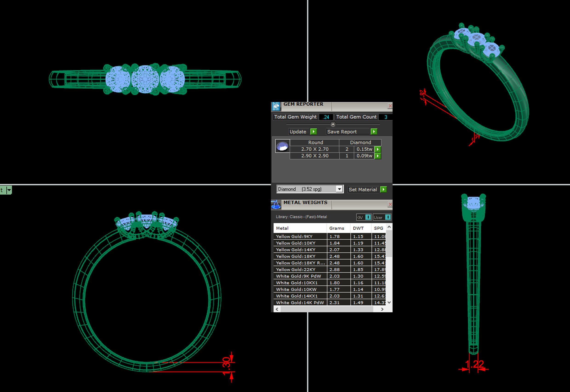Click the green arrow for 0.09tw row
The height and width of the screenshot is (392, 570).
[x=378, y=156]
